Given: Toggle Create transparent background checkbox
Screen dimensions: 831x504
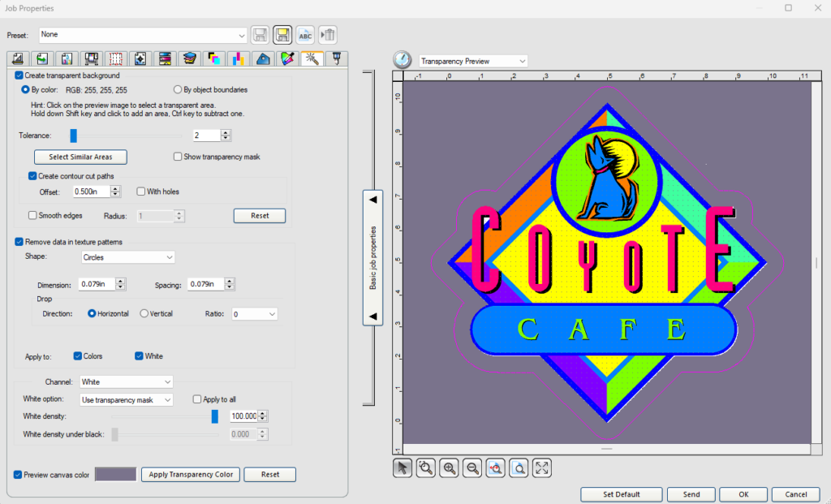Looking at the screenshot, I should 19,75.
